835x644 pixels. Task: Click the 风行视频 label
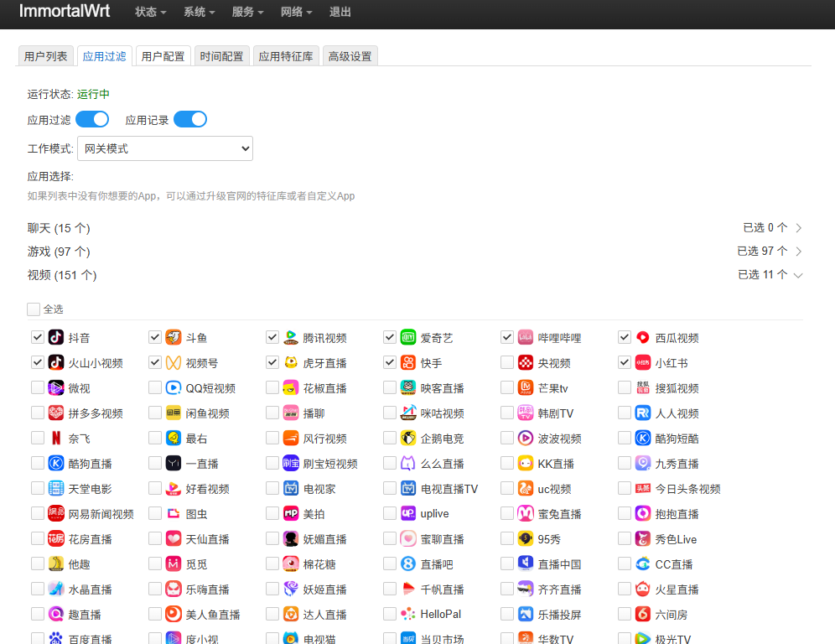[324, 439]
